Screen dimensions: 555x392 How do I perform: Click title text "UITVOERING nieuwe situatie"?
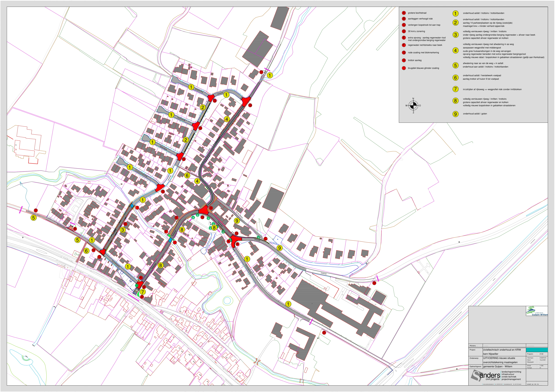pos(499,358)
